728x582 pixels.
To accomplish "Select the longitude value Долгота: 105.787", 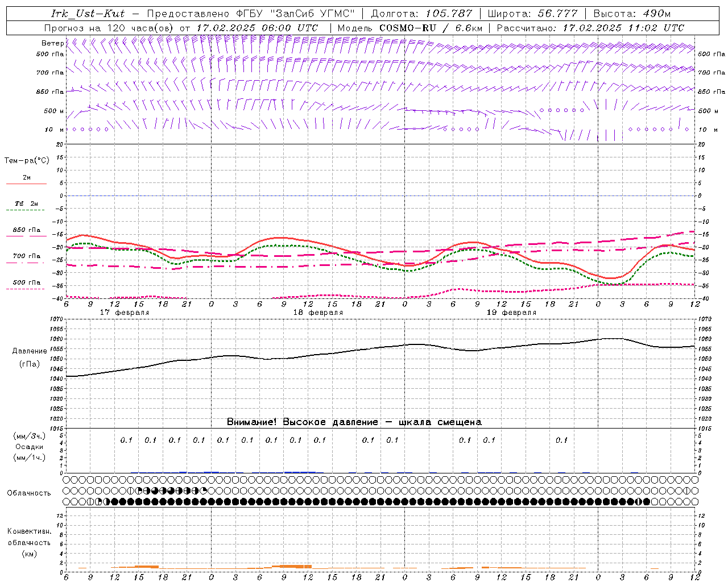I will point(421,14).
